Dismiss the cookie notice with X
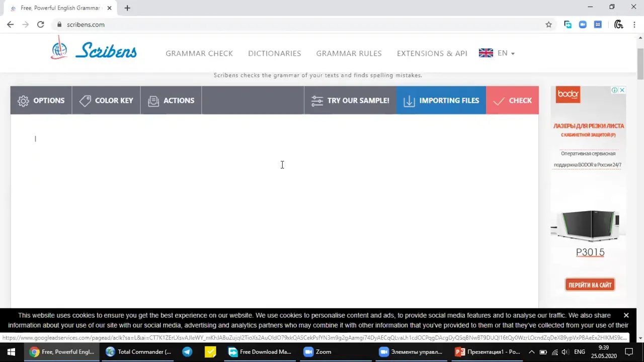 (626, 315)
